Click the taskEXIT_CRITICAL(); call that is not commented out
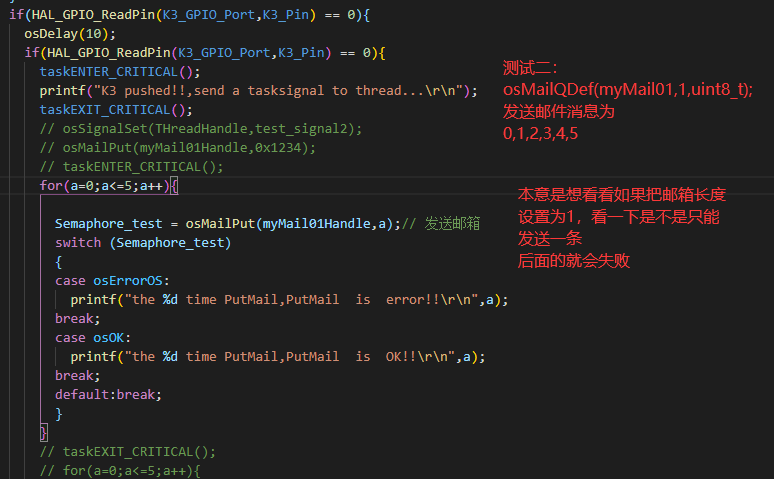The height and width of the screenshot is (479, 774). 116,110
